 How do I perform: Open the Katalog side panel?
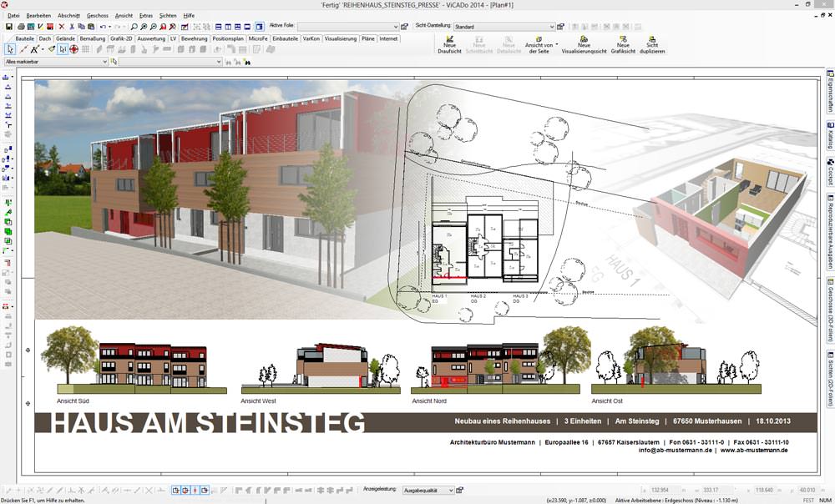[x=830, y=135]
